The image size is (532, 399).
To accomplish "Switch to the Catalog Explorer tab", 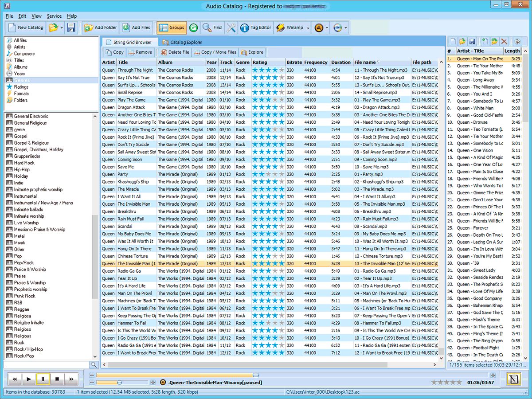I will click(182, 42).
